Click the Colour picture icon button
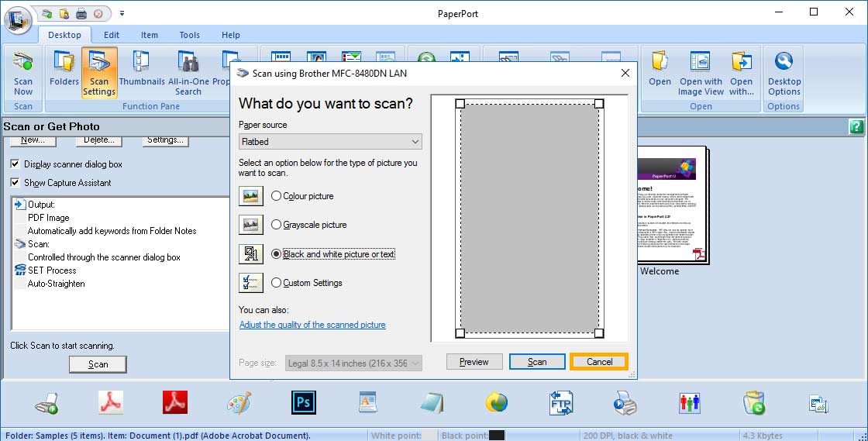 tap(251, 196)
